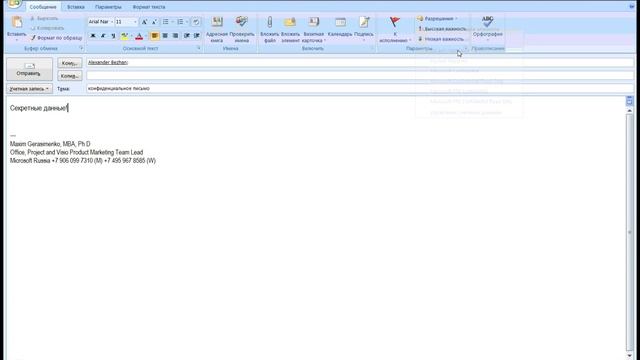
Task: Click the Permission (Разрешение) icon
Action: 420,18
